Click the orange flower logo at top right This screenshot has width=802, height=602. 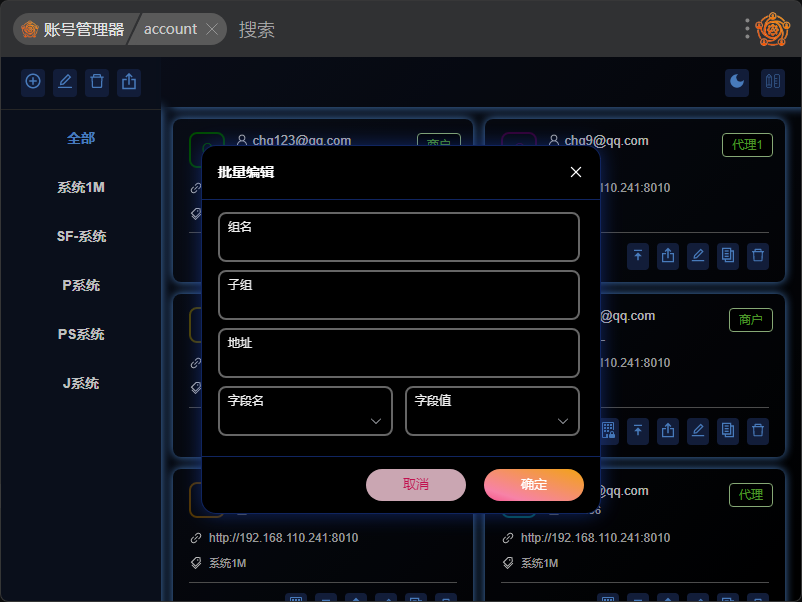[773, 29]
